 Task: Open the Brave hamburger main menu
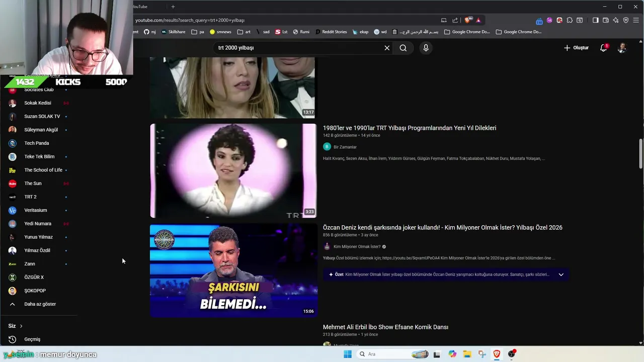(x=636, y=20)
